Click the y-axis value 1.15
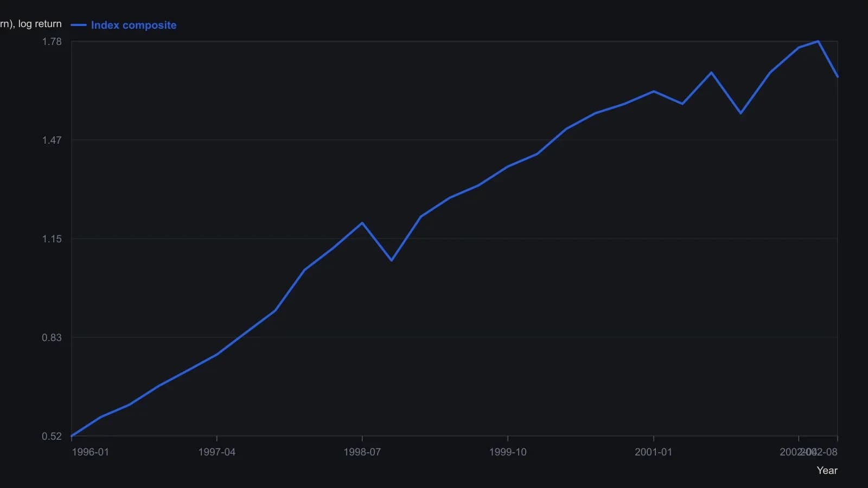This screenshot has height=488, width=868. pyautogui.click(x=52, y=239)
